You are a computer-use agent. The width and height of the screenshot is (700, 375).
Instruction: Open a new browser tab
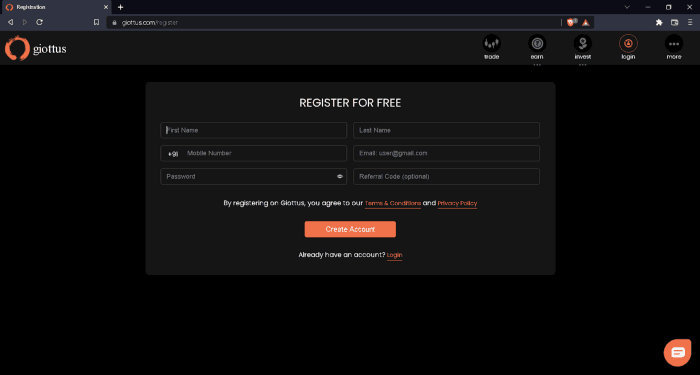click(121, 7)
